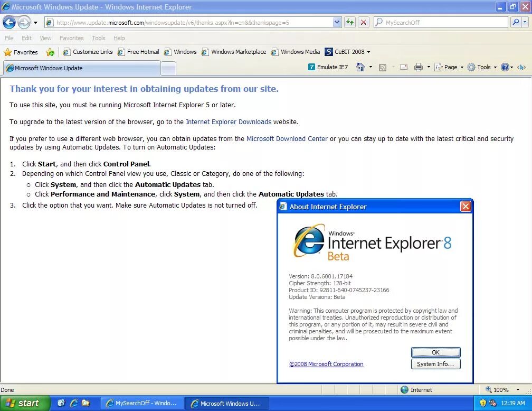The image size is (532, 411).
Task: Click the Internet Explorer 8 logo
Action: (x=373, y=242)
